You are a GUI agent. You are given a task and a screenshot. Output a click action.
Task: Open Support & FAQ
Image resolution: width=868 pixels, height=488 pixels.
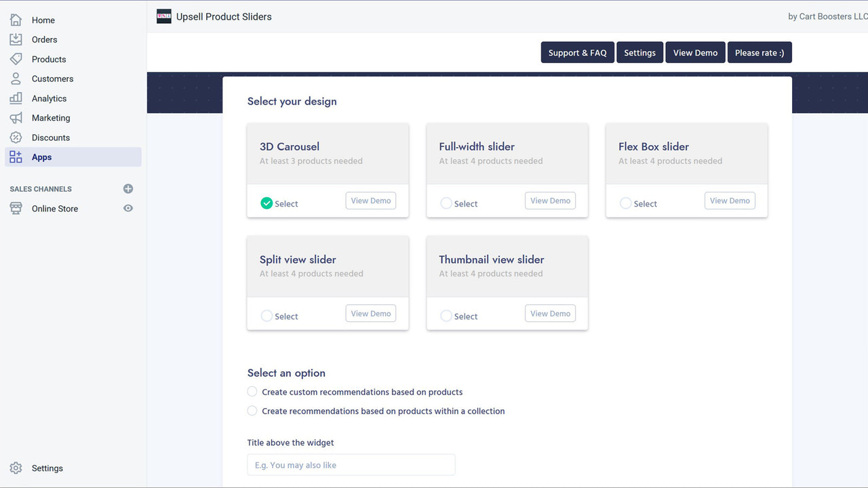click(x=577, y=52)
